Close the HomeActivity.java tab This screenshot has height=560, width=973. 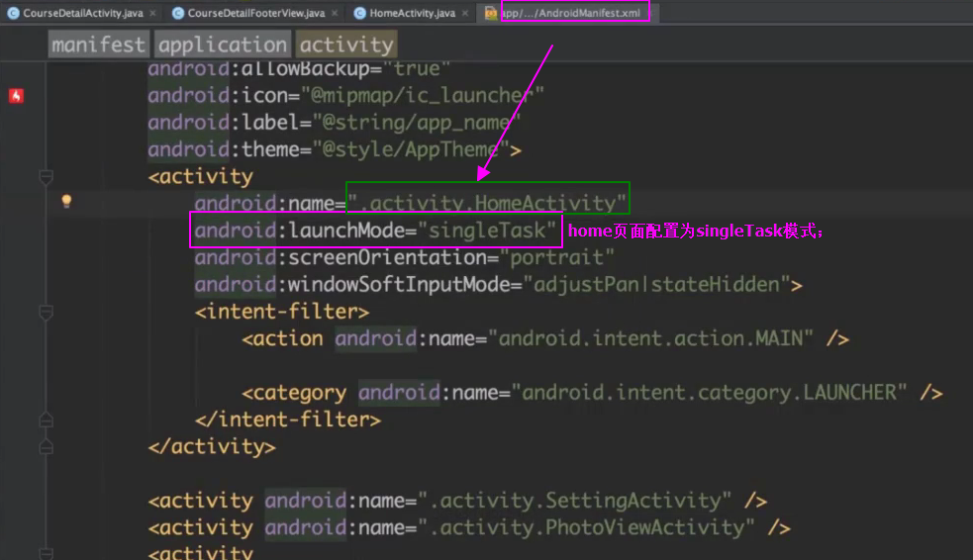coord(465,13)
